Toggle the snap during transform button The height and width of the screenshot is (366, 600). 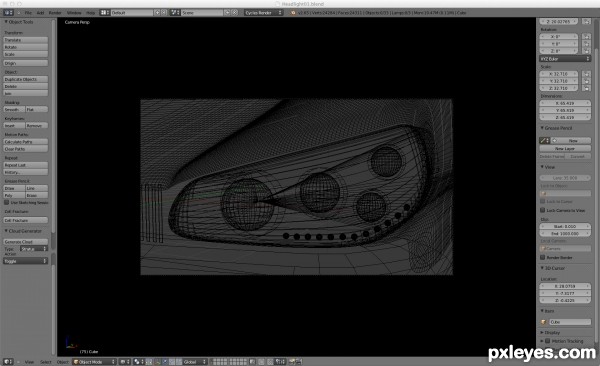(270, 361)
